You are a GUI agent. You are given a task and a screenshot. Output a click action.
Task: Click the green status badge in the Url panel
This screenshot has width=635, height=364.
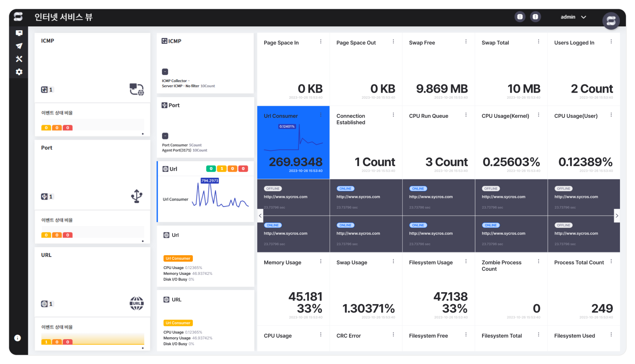(x=211, y=169)
